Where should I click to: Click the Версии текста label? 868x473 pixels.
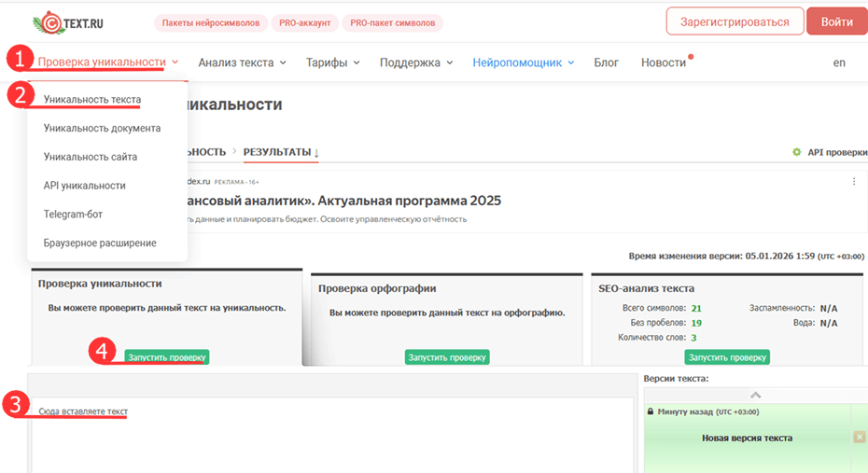676,379
